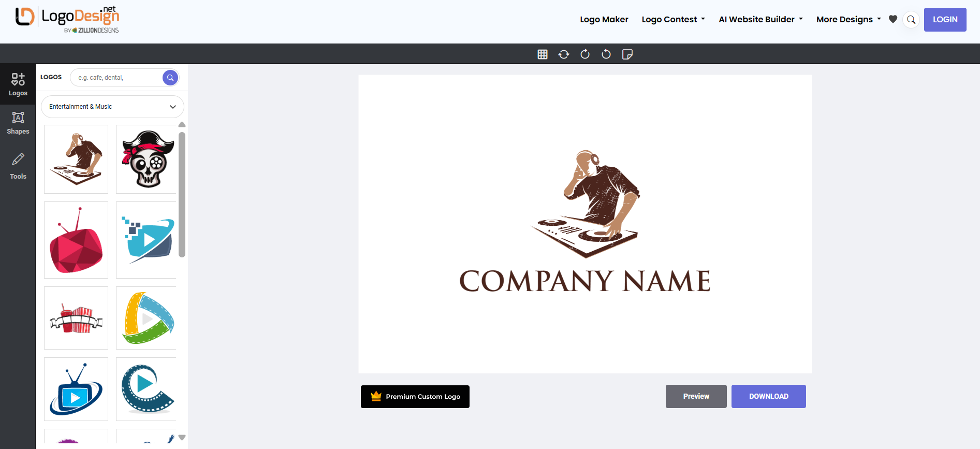Click the DOWNLOAD button
980x449 pixels.
[769, 397]
